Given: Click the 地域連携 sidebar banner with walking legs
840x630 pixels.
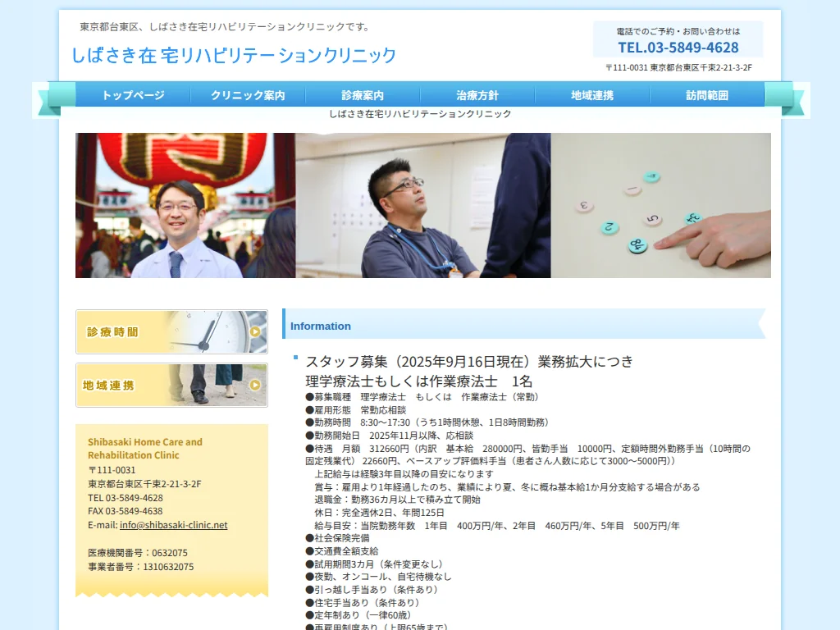Looking at the screenshot, I should pos(171,386).
